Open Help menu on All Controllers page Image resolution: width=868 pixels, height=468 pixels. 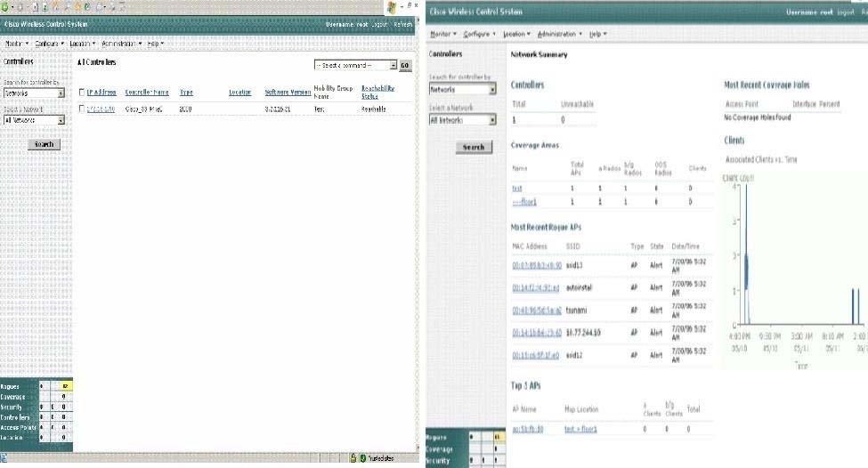pyautogui.click(x=156, y=43)
